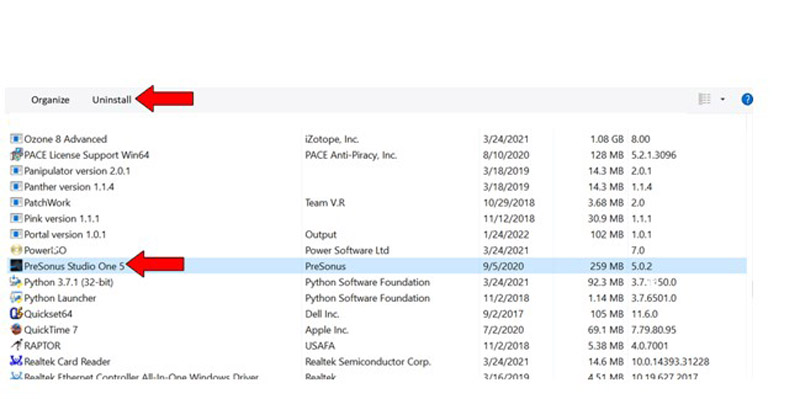
Task: Click publisher iZotope, Inc.
Action: (x=332, y=139)
